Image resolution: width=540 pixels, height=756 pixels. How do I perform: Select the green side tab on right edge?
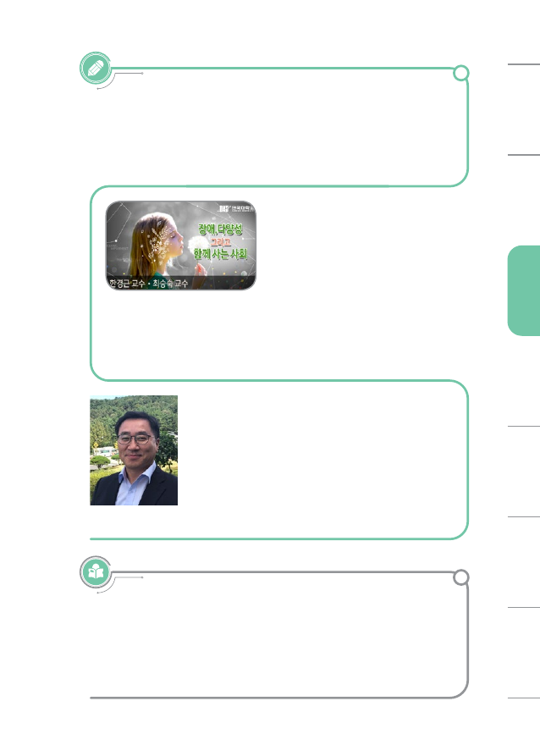pyautogui.click(x=524, y=290)
